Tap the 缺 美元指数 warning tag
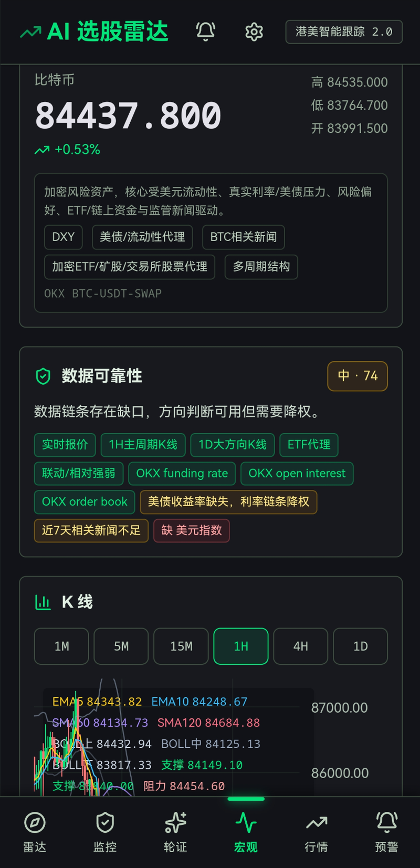This screenshot has width=420, height=868. (192, 530)
